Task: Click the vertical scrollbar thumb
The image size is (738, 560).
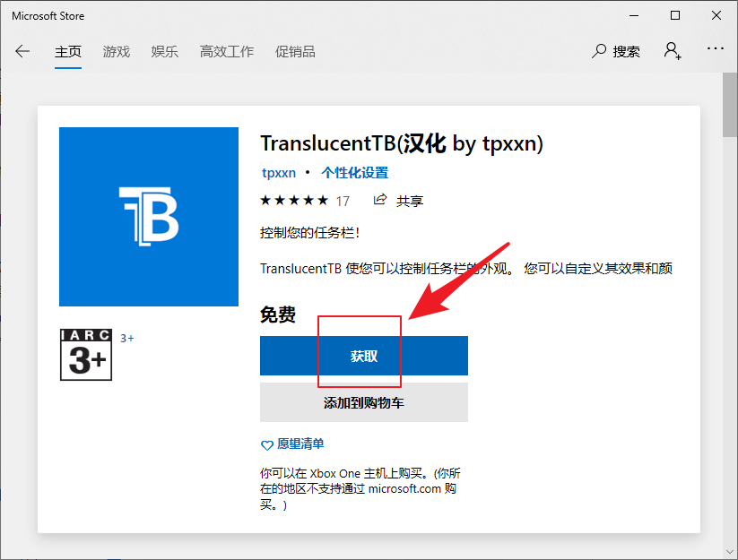Action: tap(730, 105)
